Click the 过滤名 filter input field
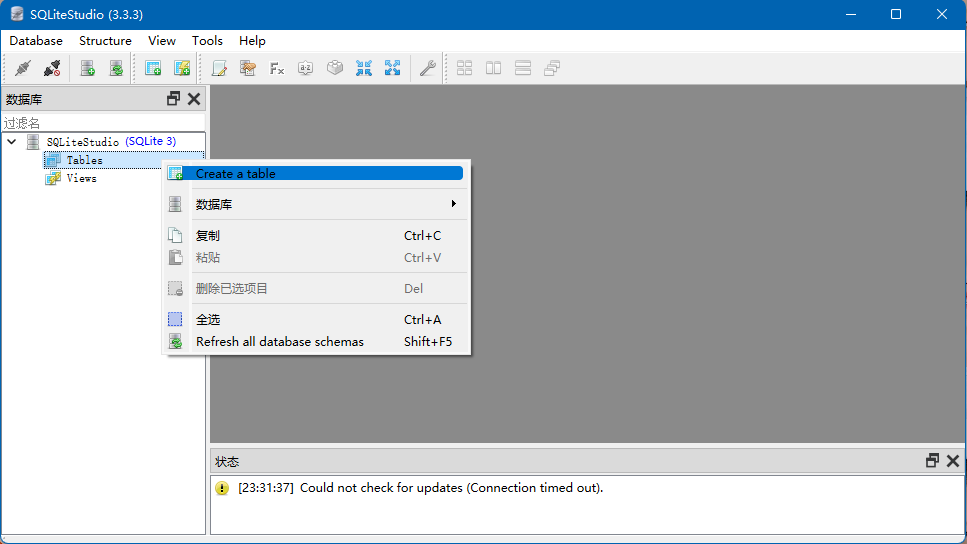 pyautogui.click(x=104, y=123)
